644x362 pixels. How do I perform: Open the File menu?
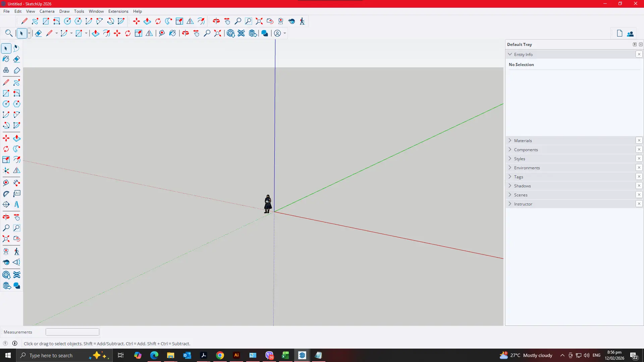6,11
